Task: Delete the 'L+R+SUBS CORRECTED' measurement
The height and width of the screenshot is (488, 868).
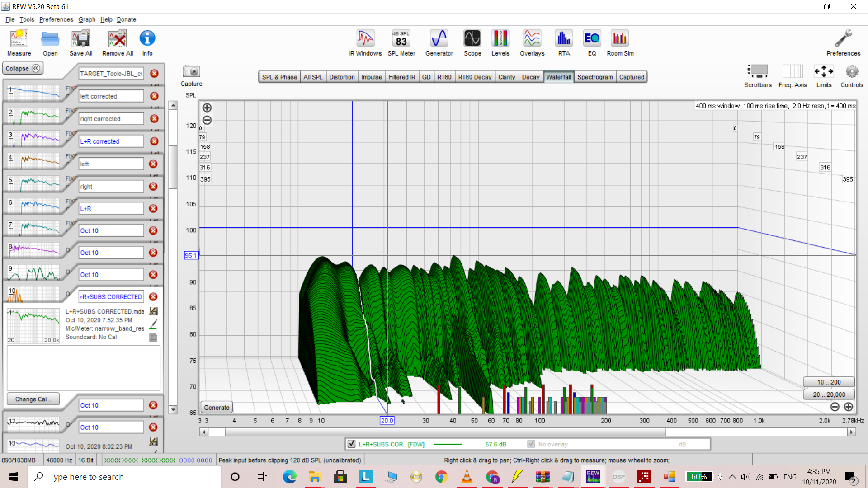Action: click(153, 296)
